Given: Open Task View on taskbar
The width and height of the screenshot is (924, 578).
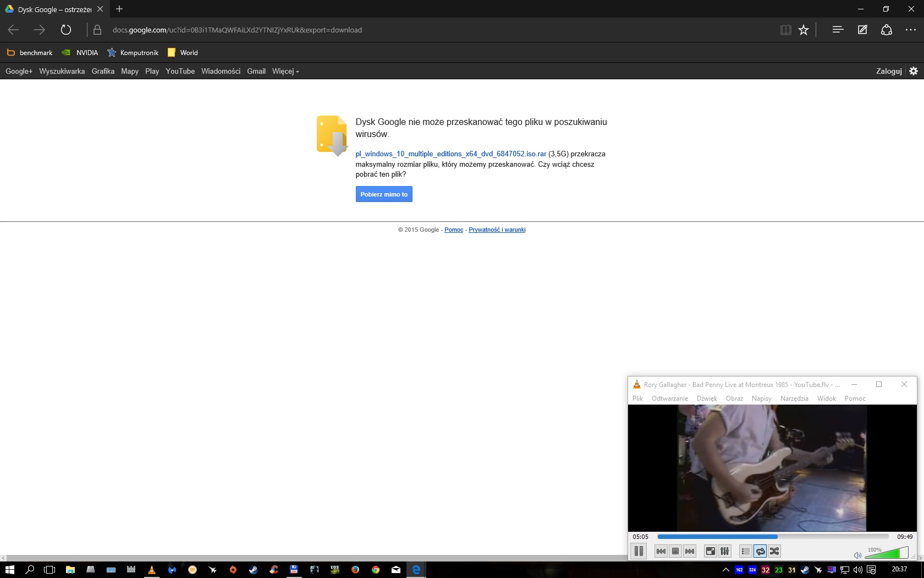Looking at the screenshot, I should click(x=50, y=570).
